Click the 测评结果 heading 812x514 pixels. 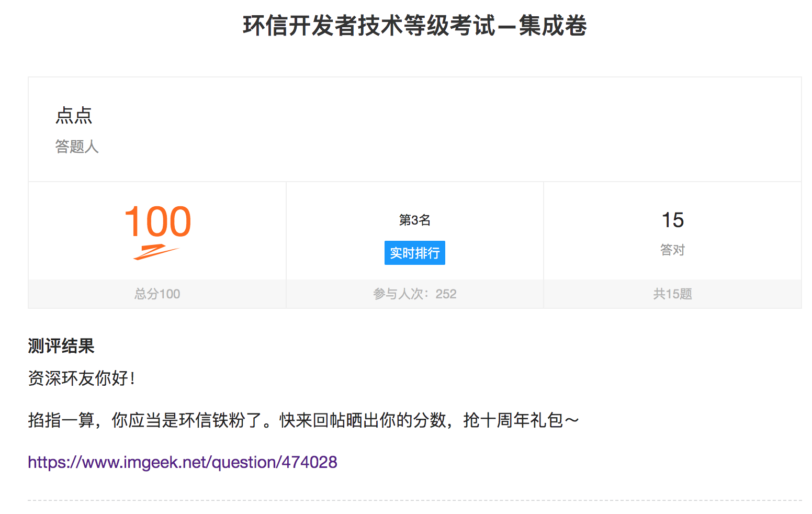tap(61, 346)
